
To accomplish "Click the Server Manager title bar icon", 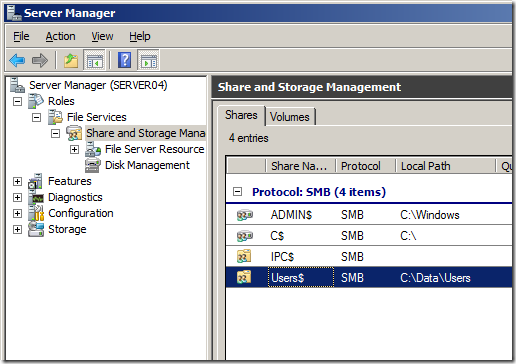I will point(14,13).
